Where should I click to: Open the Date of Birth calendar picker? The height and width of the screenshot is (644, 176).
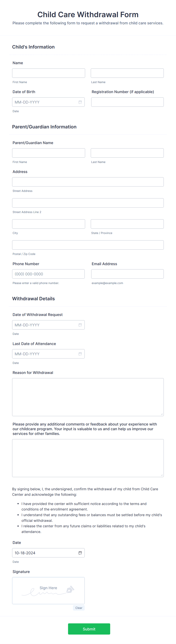point(80,102)
